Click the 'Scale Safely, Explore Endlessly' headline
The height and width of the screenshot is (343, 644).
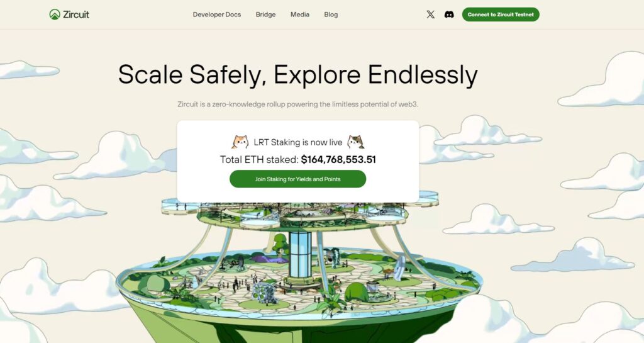click(297, 75)
